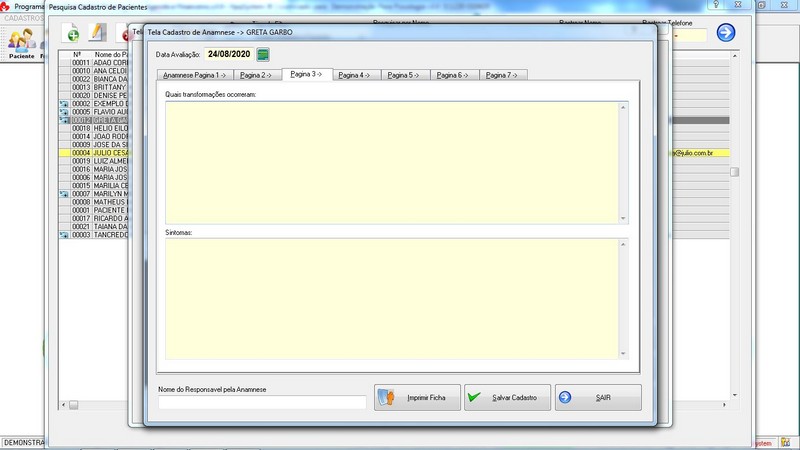The height and width of the screenshot is (450, 800).
Task: Click the blue arrow search button
Action: 726,33
